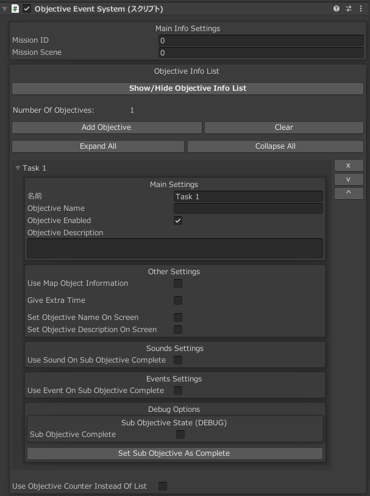Click the Other Settings header
This screenshot has width=370, height=496.
[174, 272]
